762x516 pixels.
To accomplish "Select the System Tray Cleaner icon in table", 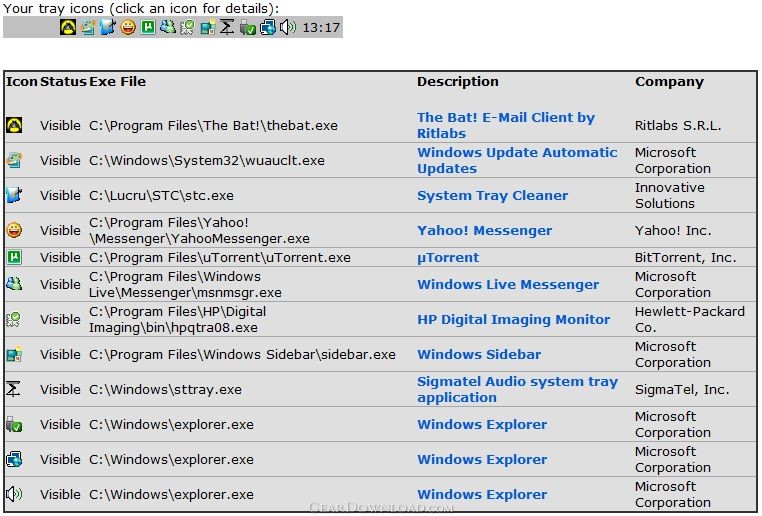I will pyautogui.click(x=14, y=195).
